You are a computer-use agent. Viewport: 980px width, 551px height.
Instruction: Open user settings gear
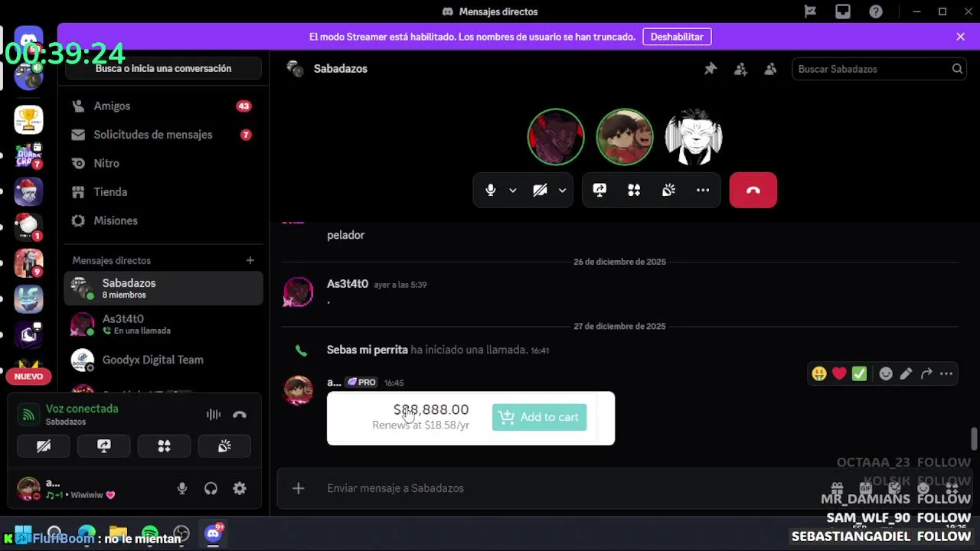click(x=240, y=488)
